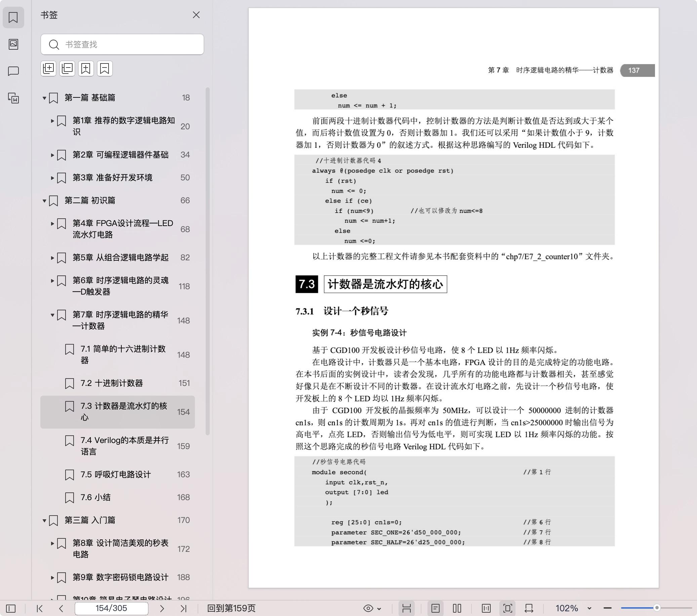The height and width of the screenshot is (616, 697).
Task: Switch to the 书签 panel tab
Action: [14, 17]
